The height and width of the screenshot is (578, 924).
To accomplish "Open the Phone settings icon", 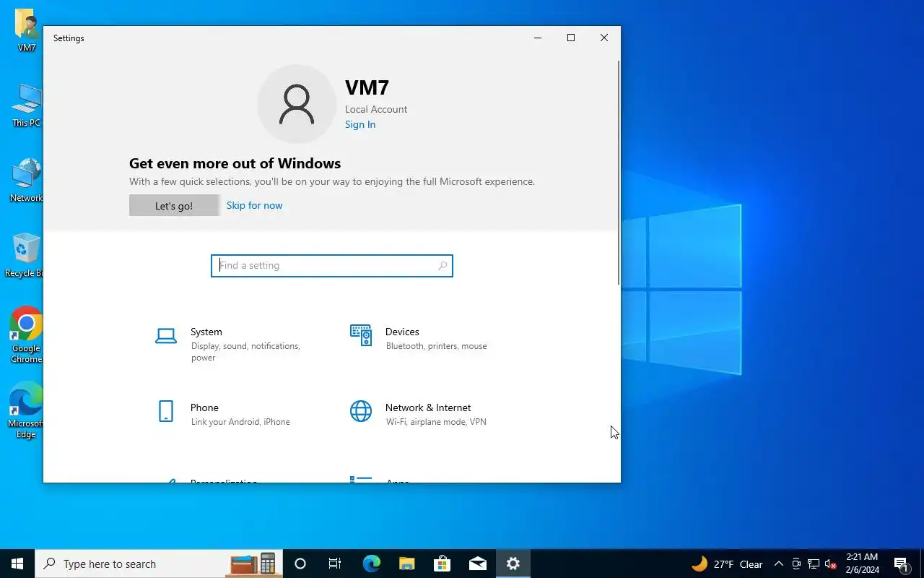I will click(166, 411).
